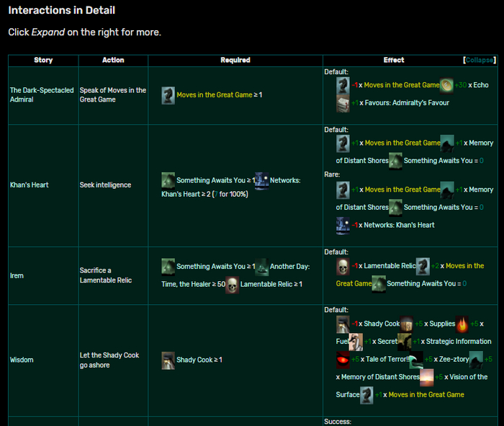Click the knight icon in Irem's Default effect

tap(423, 267)
